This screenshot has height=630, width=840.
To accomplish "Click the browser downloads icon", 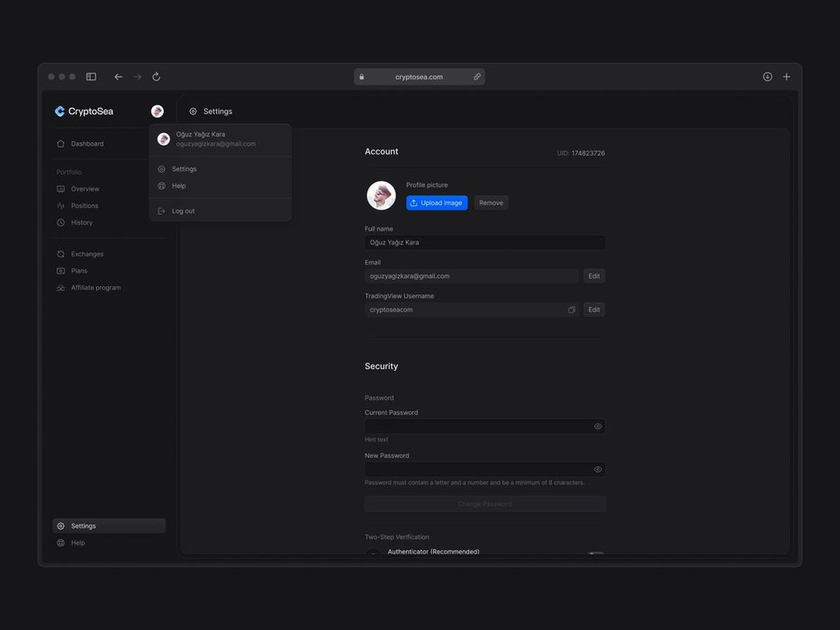I will [x=767, y=77].
